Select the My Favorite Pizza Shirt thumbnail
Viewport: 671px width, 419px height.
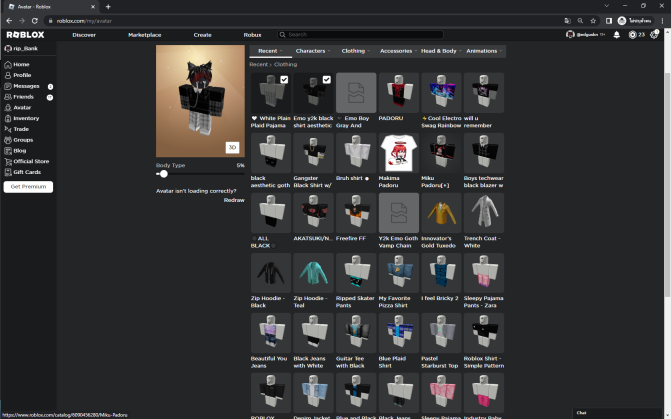(x=398, y=273)
